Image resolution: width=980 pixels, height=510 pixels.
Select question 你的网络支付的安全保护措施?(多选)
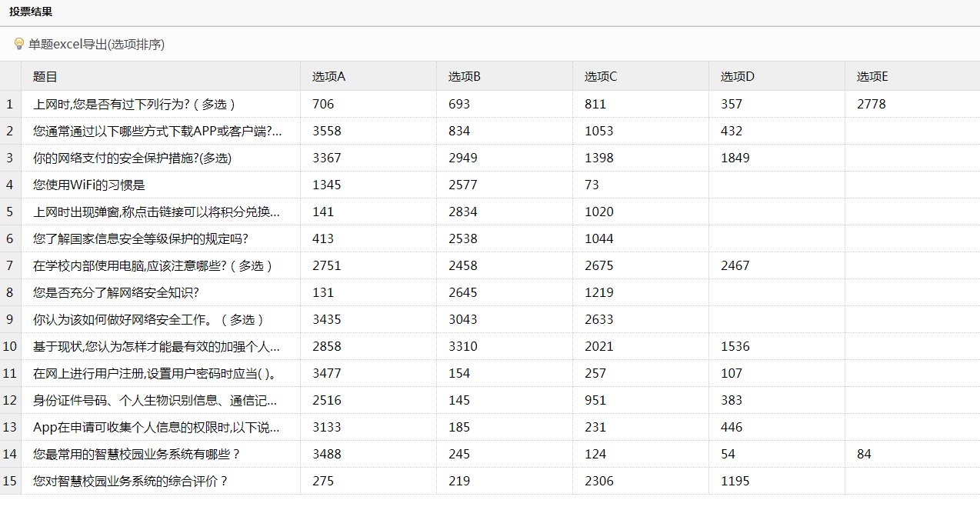point(132,158)
